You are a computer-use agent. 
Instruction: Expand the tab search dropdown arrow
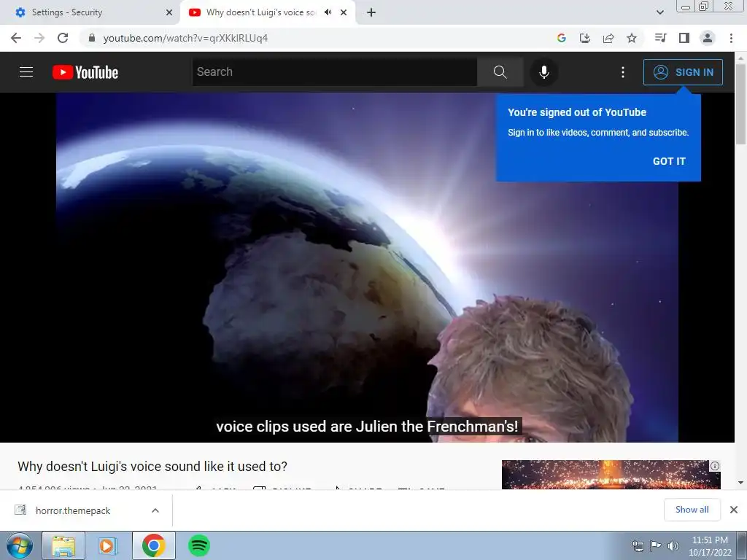tap(659, 12)
